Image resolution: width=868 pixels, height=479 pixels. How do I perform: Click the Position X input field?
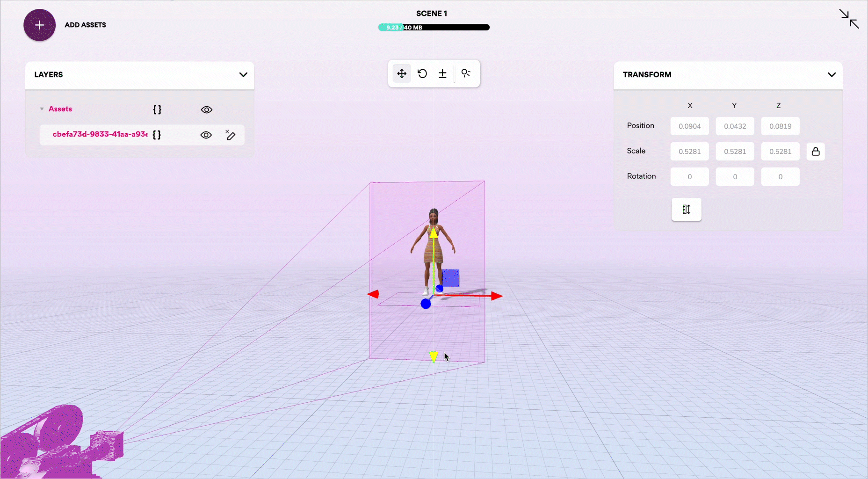(x=689, y=126)
